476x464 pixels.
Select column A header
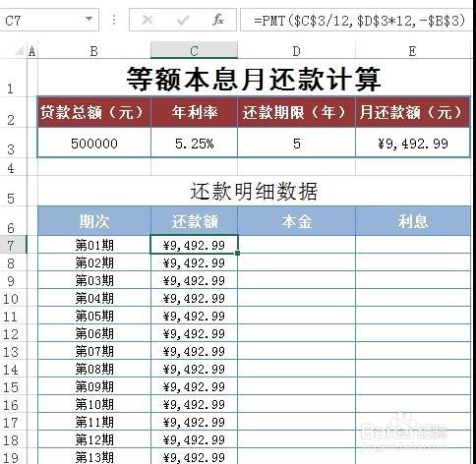[x=32, y=51]
